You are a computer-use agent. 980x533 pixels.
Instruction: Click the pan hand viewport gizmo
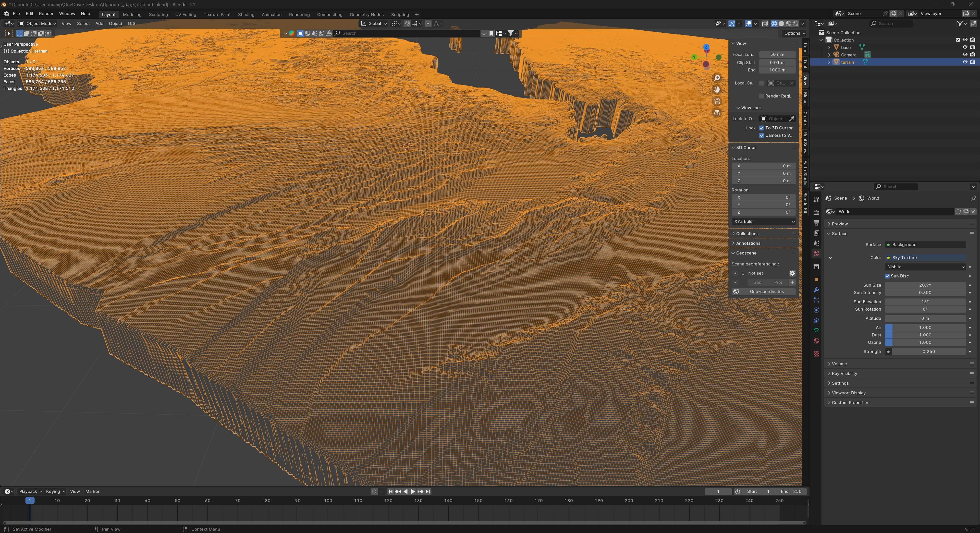717,90
